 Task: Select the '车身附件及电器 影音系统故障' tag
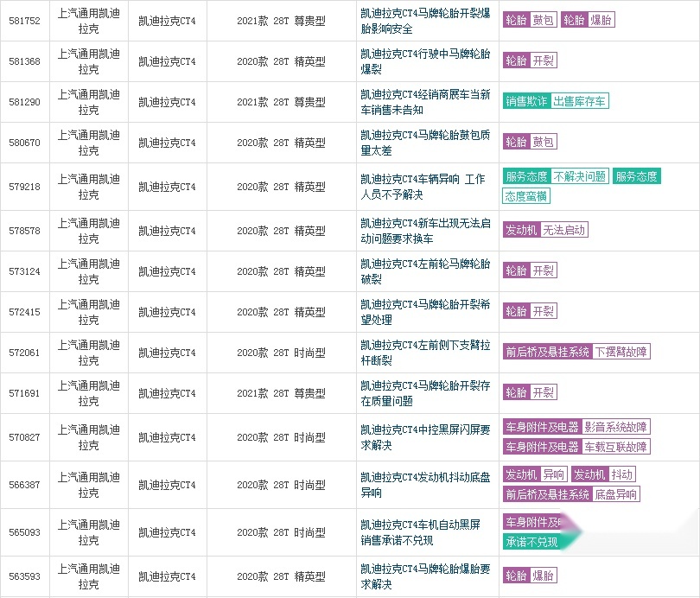coord(576,427)
